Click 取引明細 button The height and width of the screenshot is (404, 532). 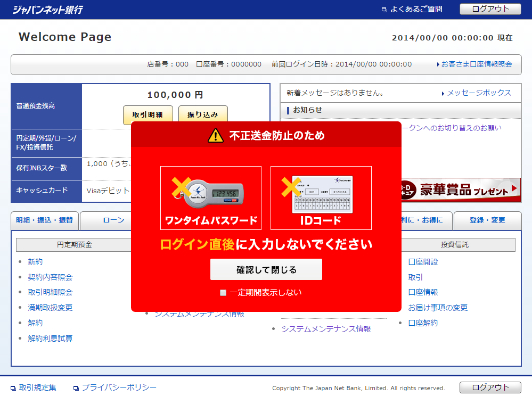tap(148, 114)
